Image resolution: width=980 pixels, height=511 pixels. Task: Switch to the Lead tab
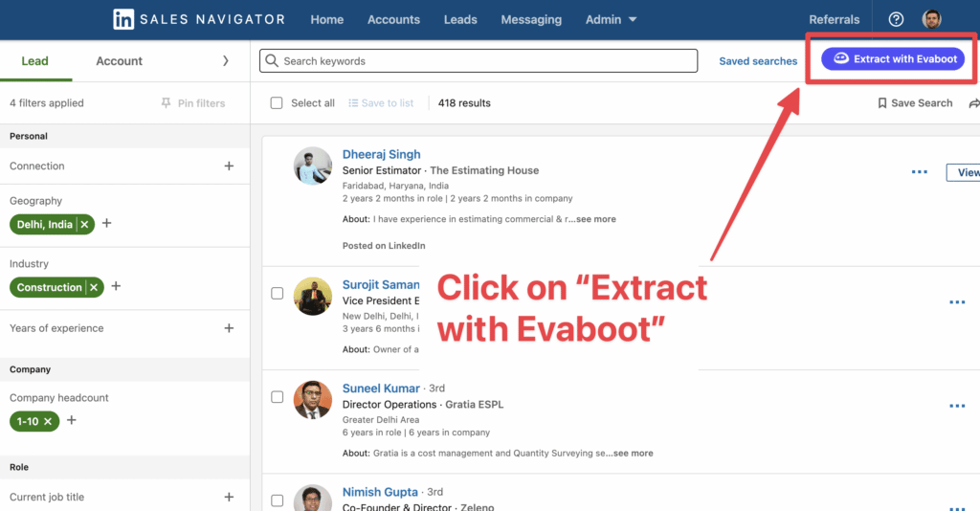click(x=35, y=61)
